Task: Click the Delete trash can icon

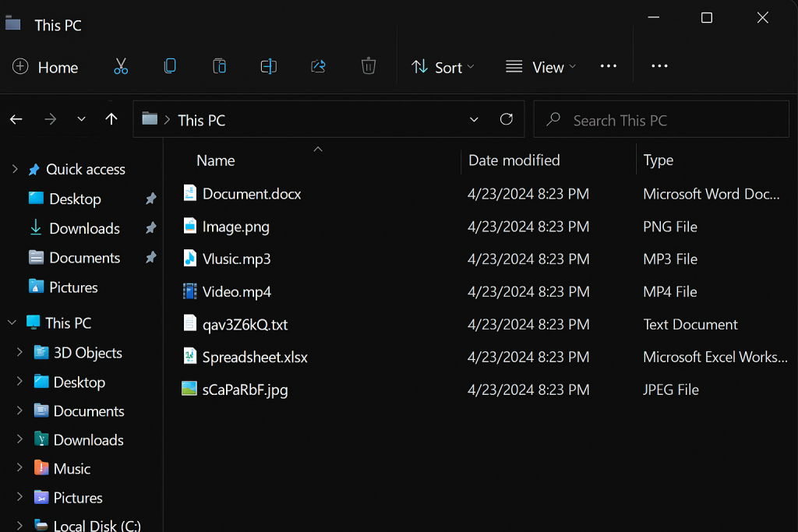Action: click(369, 67)
